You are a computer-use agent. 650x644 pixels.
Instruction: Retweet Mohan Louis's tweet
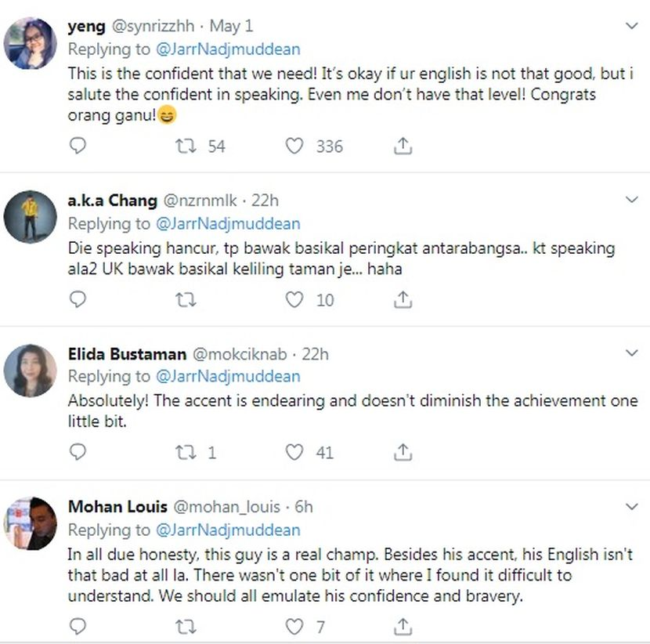[186, 626]
